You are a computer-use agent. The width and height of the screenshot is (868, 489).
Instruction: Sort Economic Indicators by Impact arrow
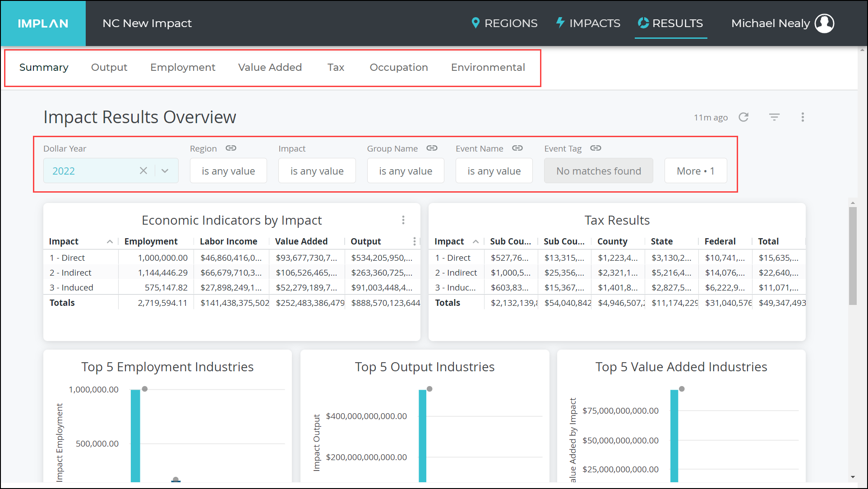(x=110, y=242)
